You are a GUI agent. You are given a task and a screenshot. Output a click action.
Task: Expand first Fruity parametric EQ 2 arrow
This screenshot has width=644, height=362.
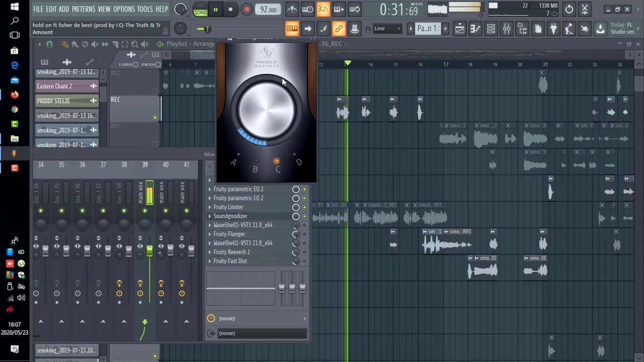click(x=210, y=189)
